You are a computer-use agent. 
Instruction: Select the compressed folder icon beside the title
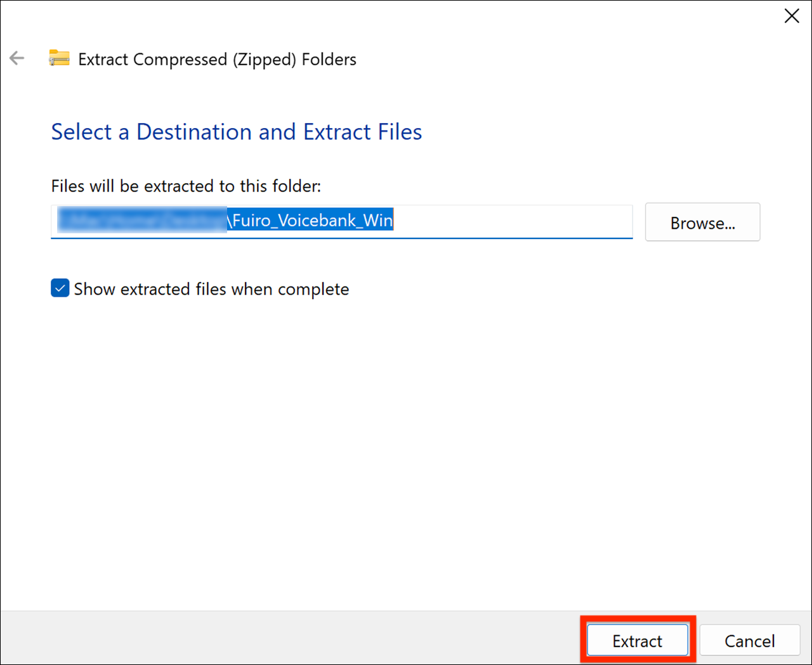(x=58, y=58)
